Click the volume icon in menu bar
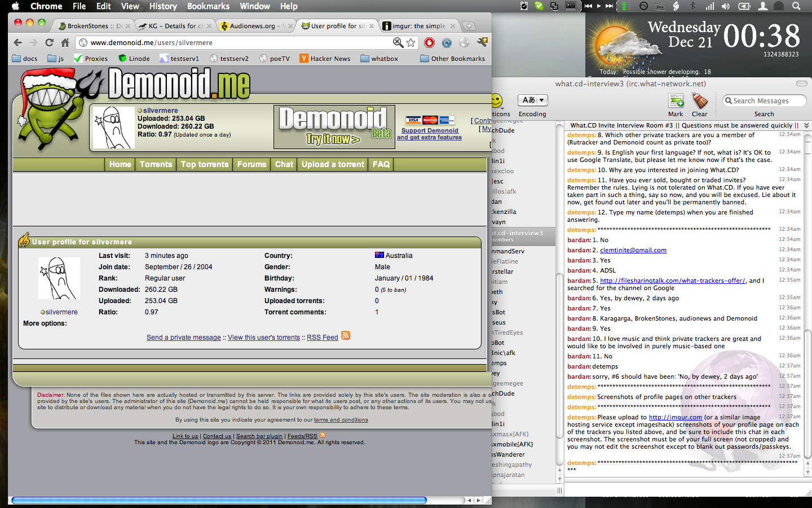812x508 pixels. (726, 6)
